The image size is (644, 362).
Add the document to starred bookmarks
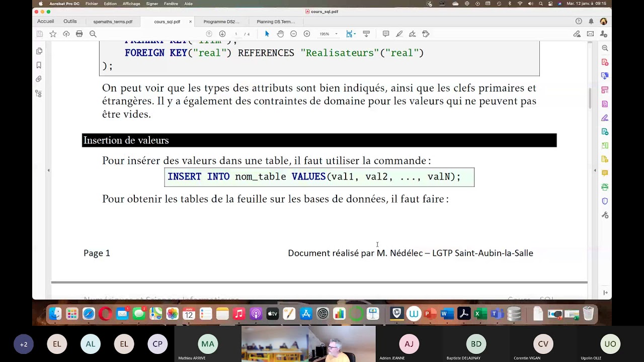coord(53,34)
